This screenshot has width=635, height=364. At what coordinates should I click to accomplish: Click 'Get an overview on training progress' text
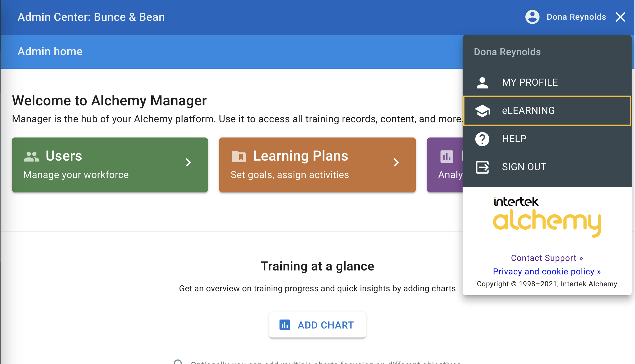pyautogui.click(x=317, y=288)
